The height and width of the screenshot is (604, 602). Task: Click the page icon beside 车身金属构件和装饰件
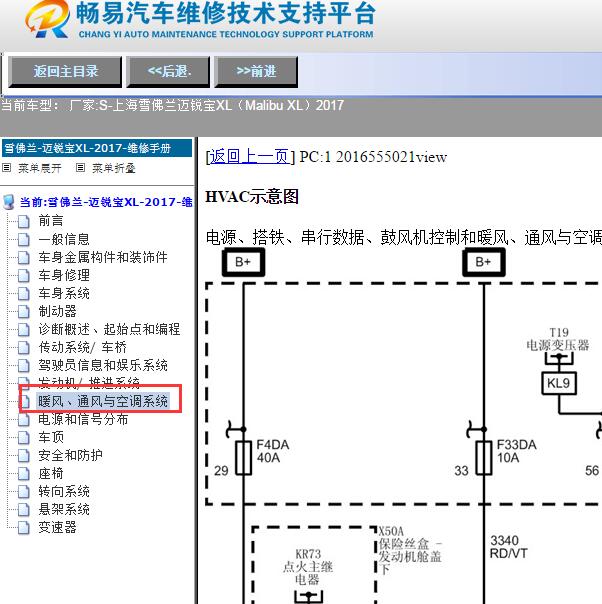tap(24, 258)
